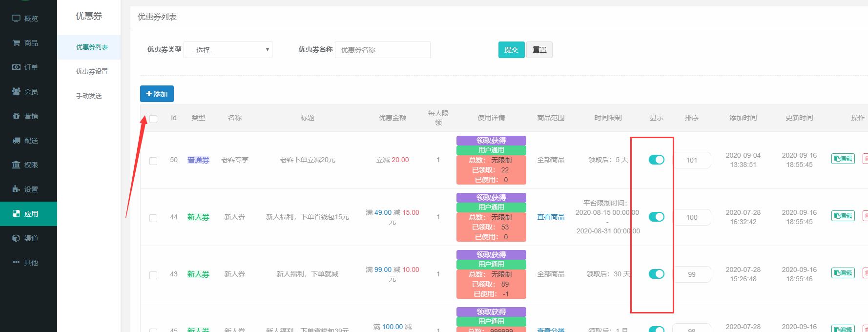Click the 编辑 button for coupon 43
The width and height of the screenshot is (868, 332).
[843, 273]
